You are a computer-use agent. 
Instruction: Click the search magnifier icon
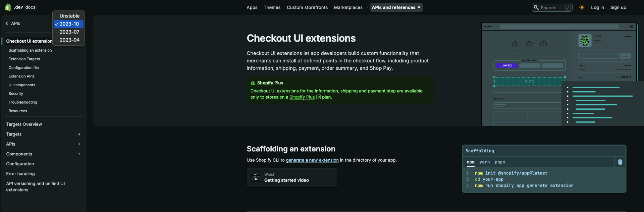tap(536, 7)
